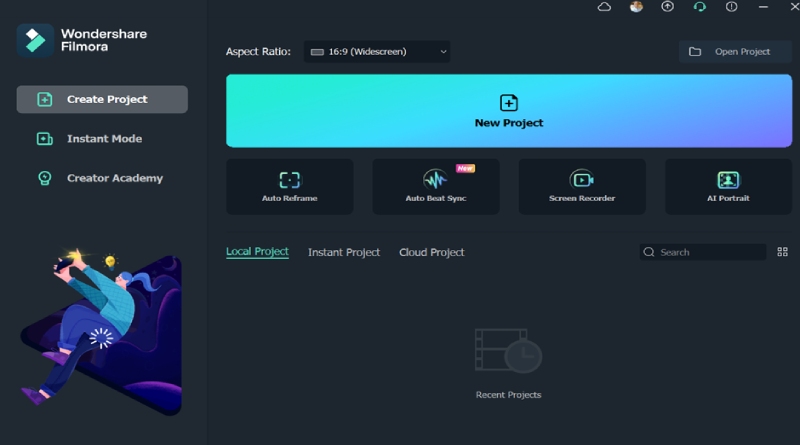Click the project Search field
This screenshot has width=800, height=445.
click(703, 252)
